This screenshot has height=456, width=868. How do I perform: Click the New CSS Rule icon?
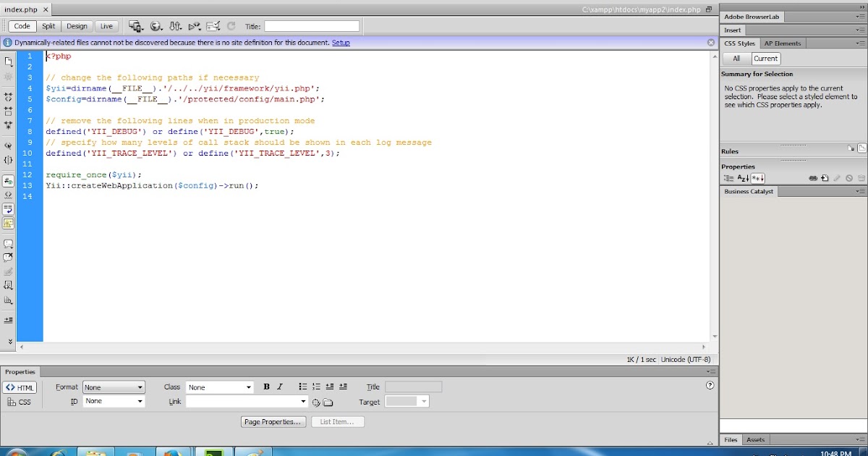tap(825, 178)
